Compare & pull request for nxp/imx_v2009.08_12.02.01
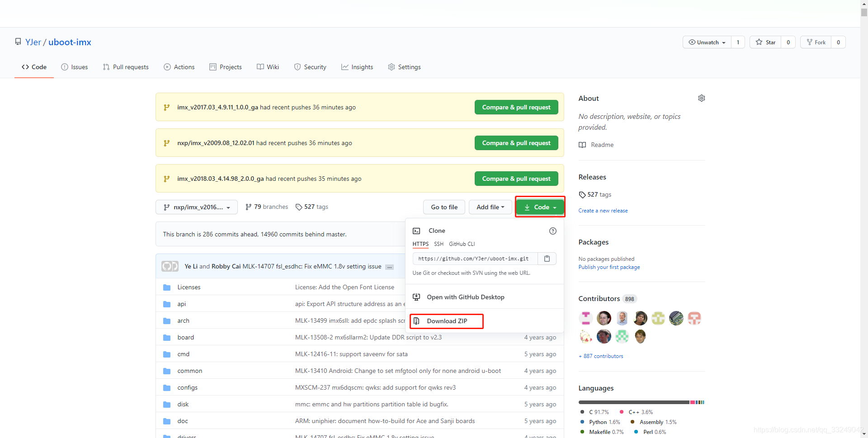 click(516, 143)
